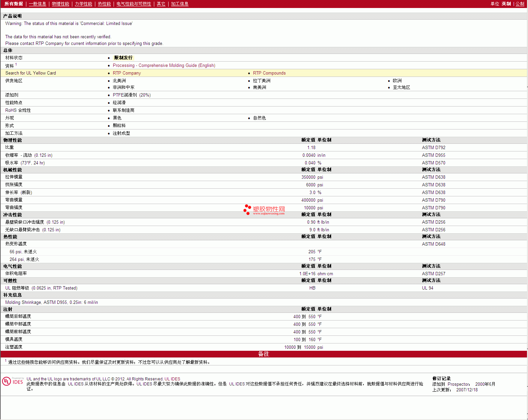
Task: Click the 产品说明 section header
Action: pos(12,16)
